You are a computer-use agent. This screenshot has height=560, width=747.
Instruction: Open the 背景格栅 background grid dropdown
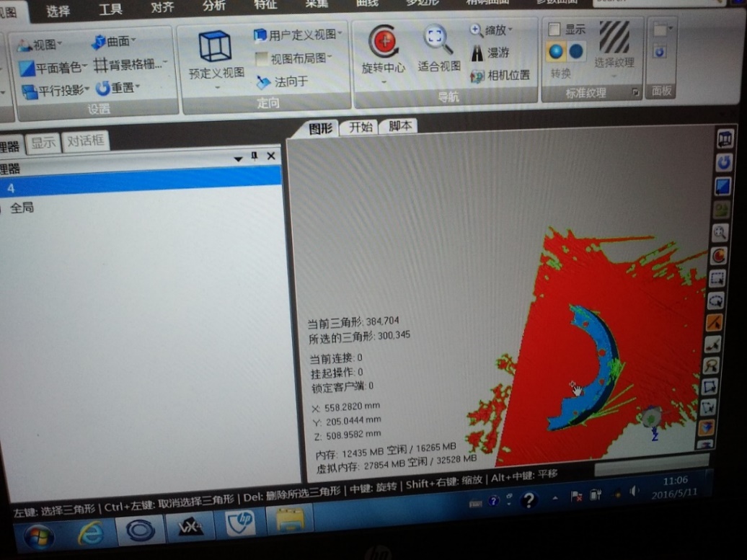coord(131,64)
